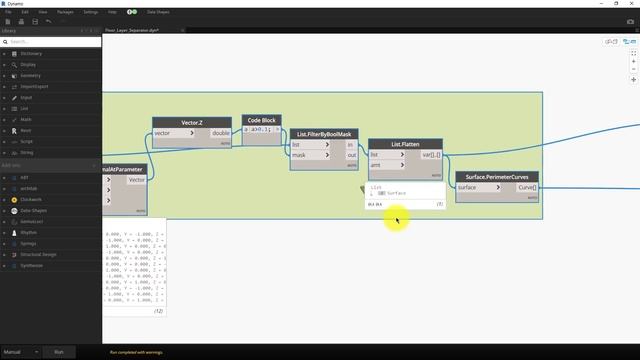Expand the Geometry library category arrow
Image resolution: width=640 pixels, height=360 pixels.
click(x=4, y=76)
